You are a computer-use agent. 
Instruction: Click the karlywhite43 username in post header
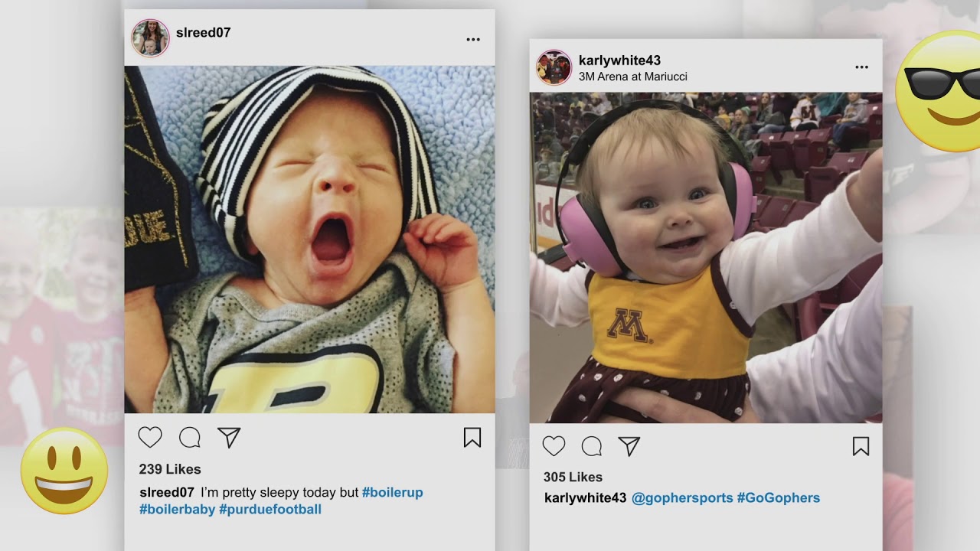(619, 60)
